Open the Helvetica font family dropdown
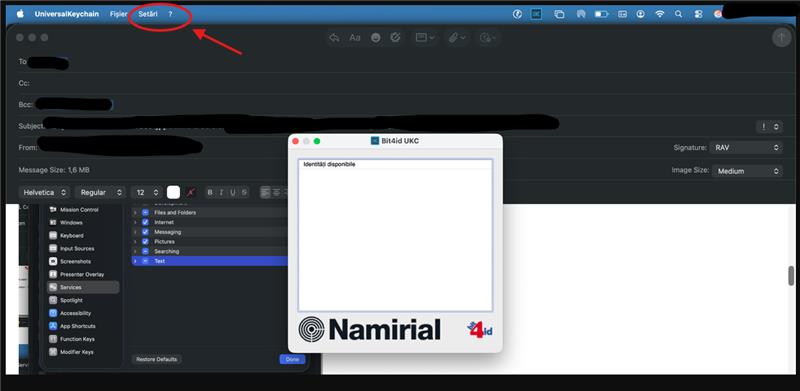The image size is (800, 391). [x=44, y=192]
